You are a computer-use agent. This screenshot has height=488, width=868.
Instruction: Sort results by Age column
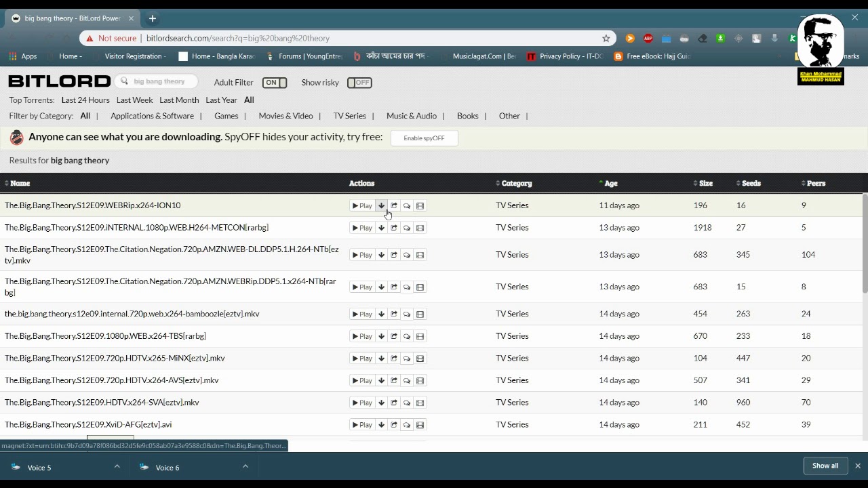[x=608, y=183]
